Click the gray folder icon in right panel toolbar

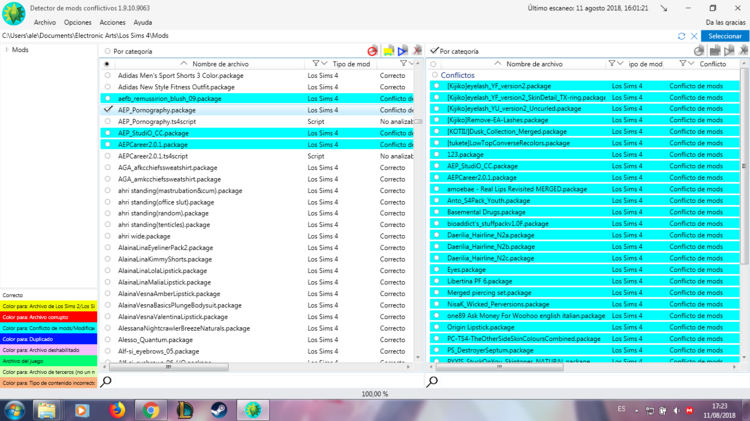[x=715, y=51]
